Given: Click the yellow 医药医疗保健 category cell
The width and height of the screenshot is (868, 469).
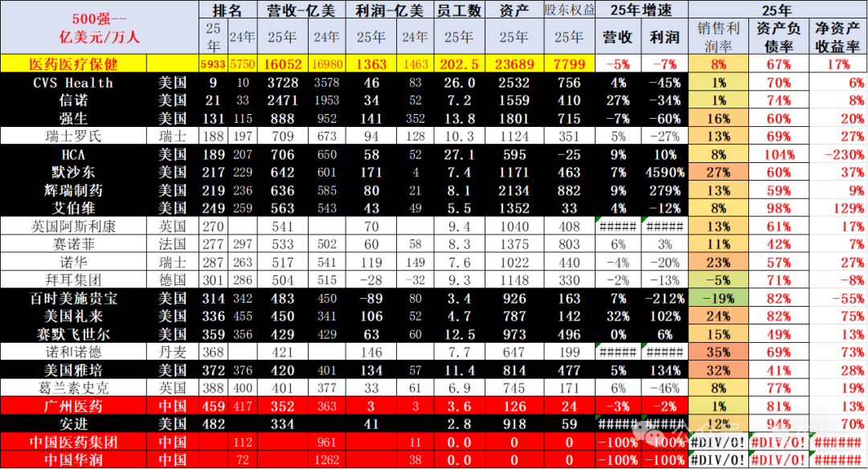Looking at the screenshot, I should (74, 64).
